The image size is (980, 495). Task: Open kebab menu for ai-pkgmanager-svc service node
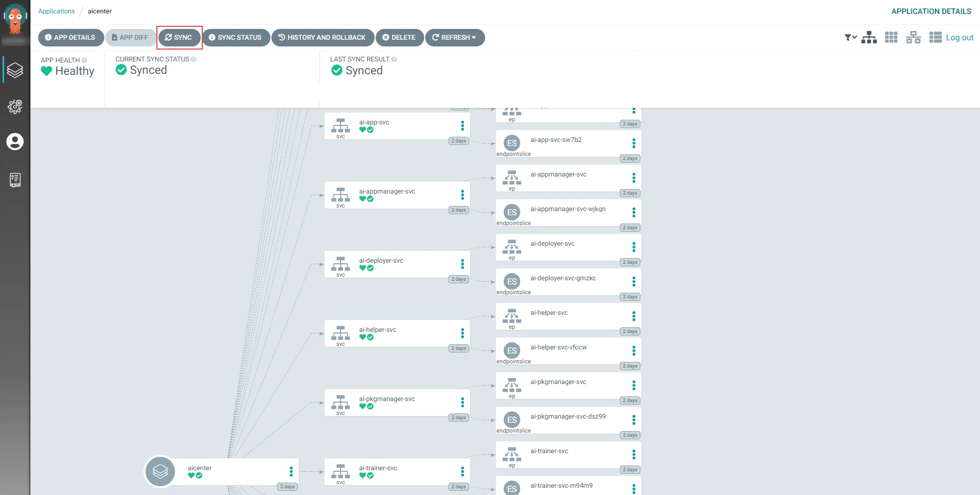tap(462, 403)
